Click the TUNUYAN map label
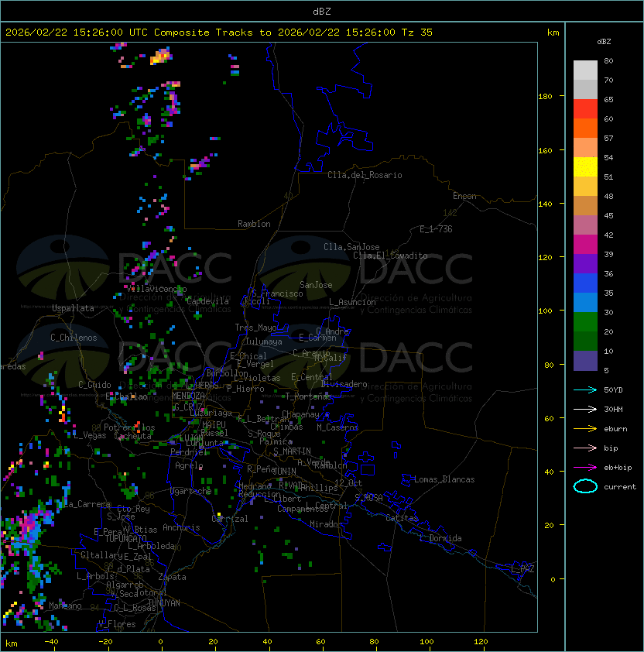 tap(163, 603)
